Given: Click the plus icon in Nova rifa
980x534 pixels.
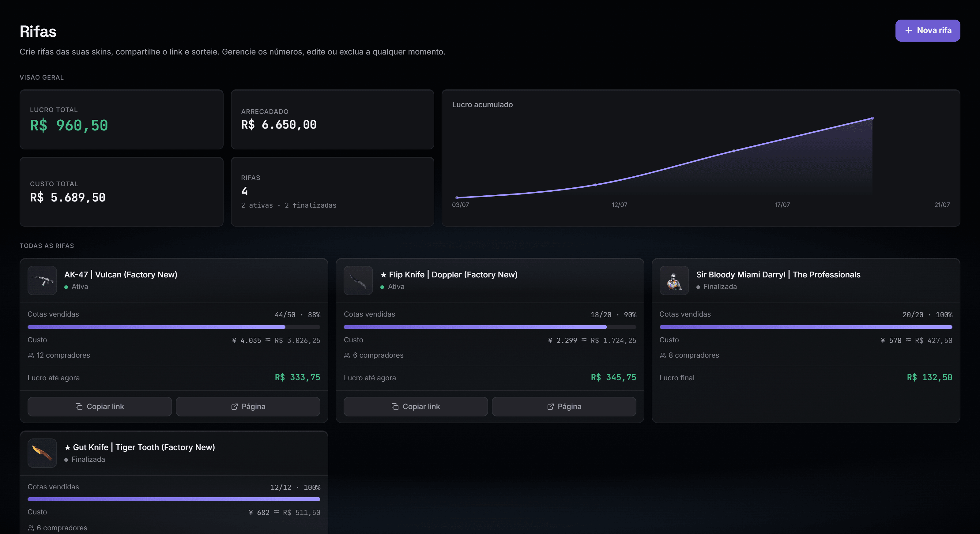Looking at the screenshot, I should point(908,30).
